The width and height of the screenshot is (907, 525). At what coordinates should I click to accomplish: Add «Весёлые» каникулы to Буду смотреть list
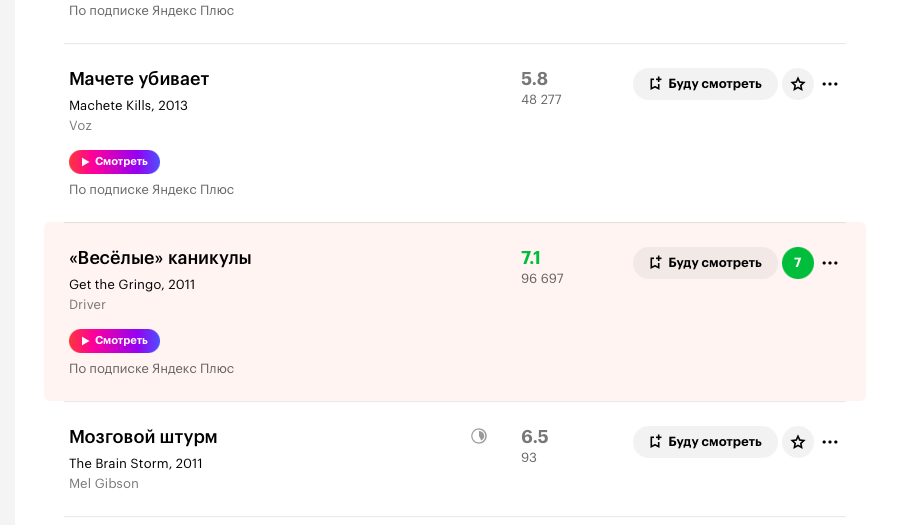point(705,263)
